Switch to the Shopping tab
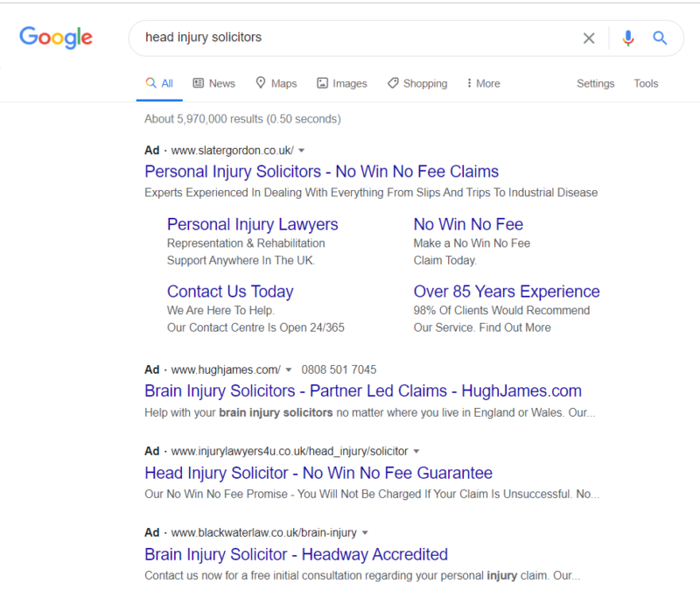The width and height of the screenshot is (700, 598). pos(417,83)
